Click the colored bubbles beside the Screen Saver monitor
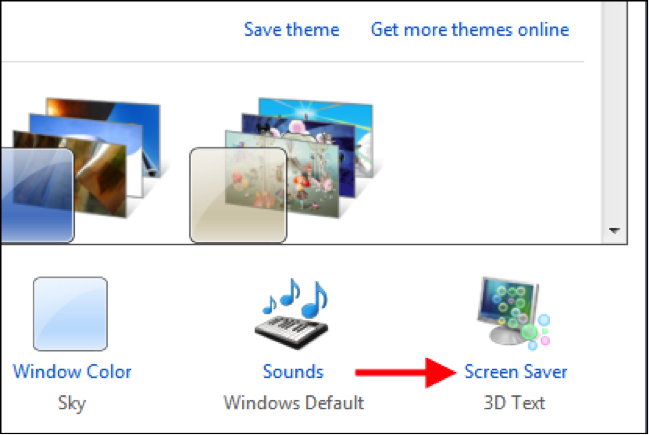 coord(537,332)
